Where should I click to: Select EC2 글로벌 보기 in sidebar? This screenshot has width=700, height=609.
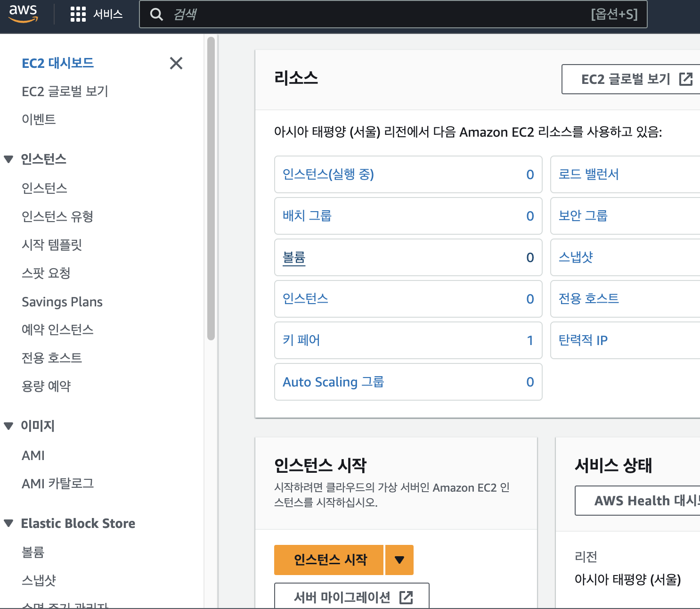tap(65, 91)
